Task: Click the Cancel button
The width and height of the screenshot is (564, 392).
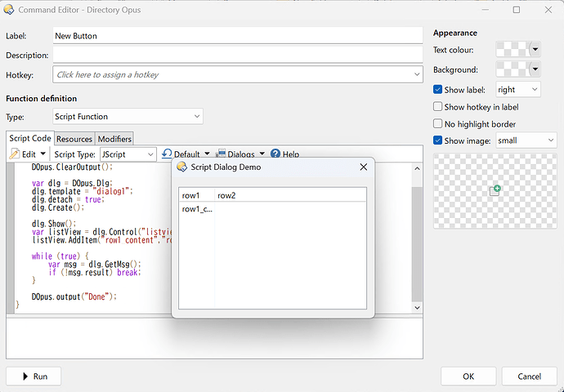Action: (x=529, y=376)
